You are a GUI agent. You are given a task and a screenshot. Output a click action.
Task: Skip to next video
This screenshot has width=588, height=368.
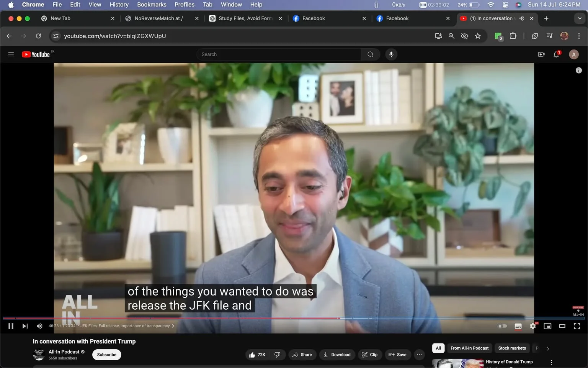pyautogui.click(x=25, y=326)
